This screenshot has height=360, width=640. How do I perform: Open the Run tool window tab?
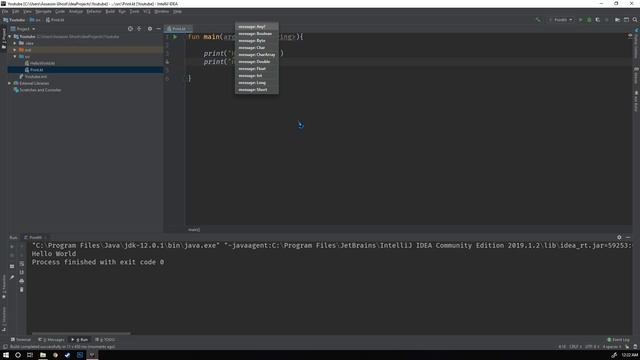click(x=80, y=340)
